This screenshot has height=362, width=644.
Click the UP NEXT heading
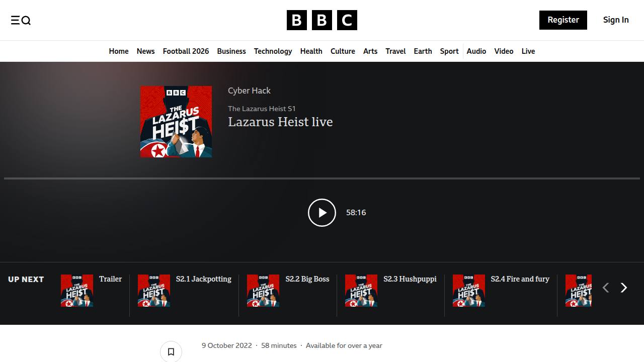26,280
